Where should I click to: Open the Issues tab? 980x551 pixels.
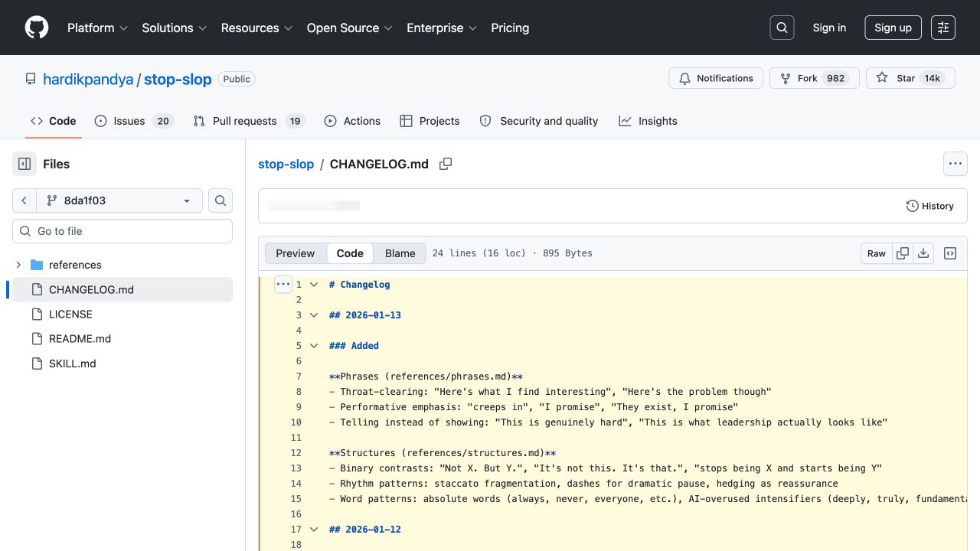pos(134,121)
